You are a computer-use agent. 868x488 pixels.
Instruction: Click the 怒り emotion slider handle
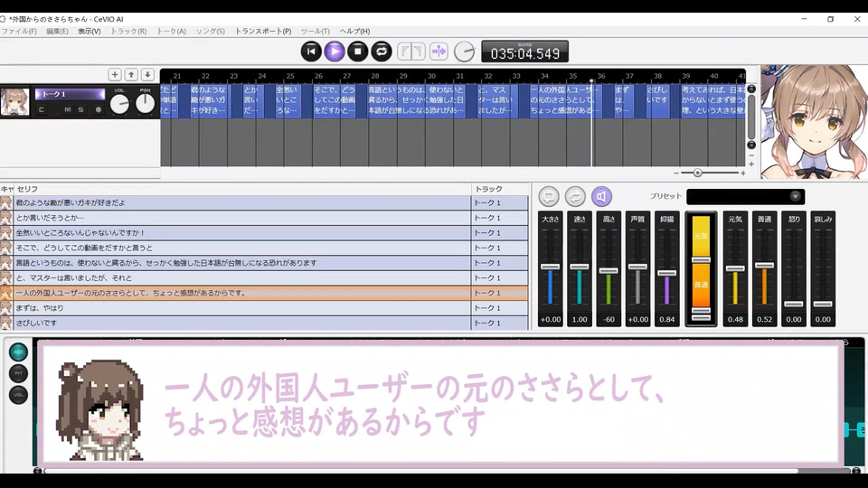point(794,304)
